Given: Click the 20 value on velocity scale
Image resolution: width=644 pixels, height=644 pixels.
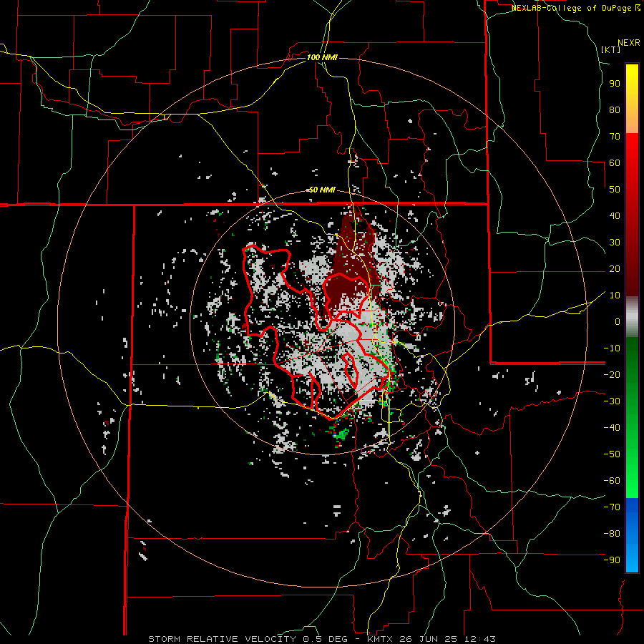Looking at the screenshot, I should click(x=615, y=269).
